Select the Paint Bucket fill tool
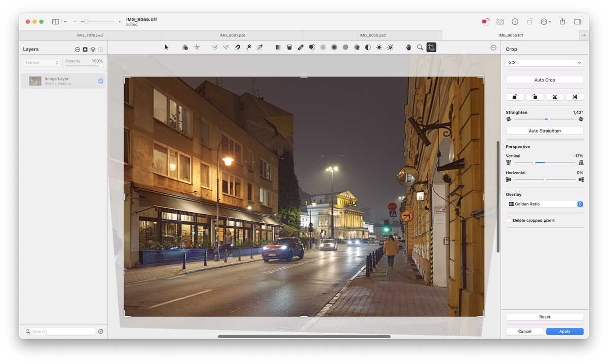 [x=289, y=47]
